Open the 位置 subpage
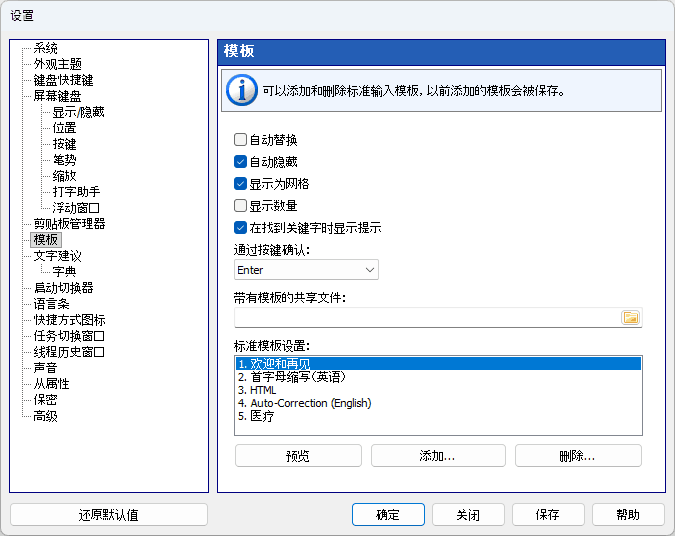Viewport: 675px width, 536px height. [64, 128]
